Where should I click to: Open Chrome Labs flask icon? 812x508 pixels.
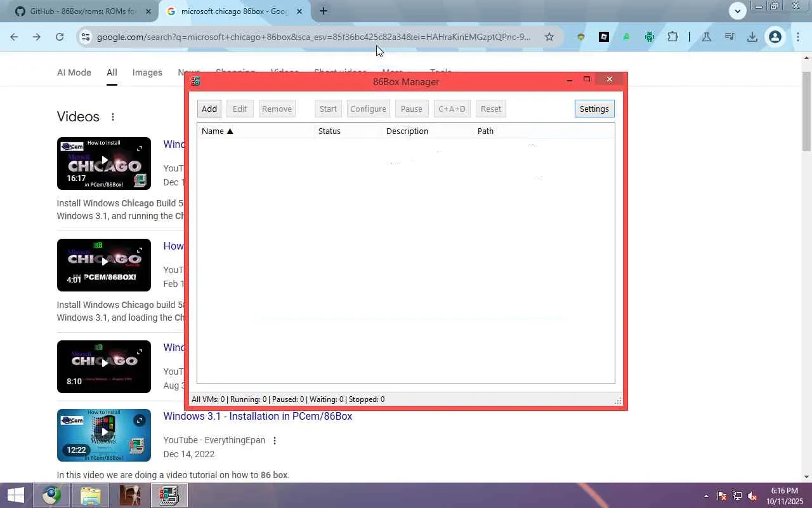[706, 37]
